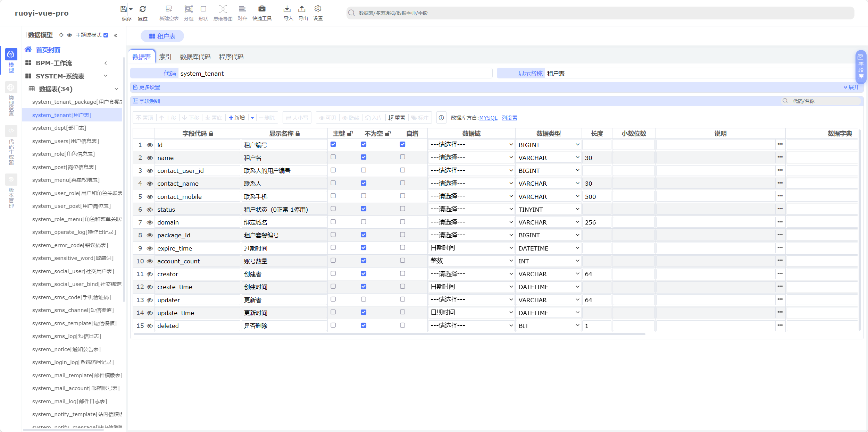The height and width of the screenshot is (432, 868).
Task: Open data type dropdown for status (TINYINT)
Action: pyautogui.click(x=549, y=209)
